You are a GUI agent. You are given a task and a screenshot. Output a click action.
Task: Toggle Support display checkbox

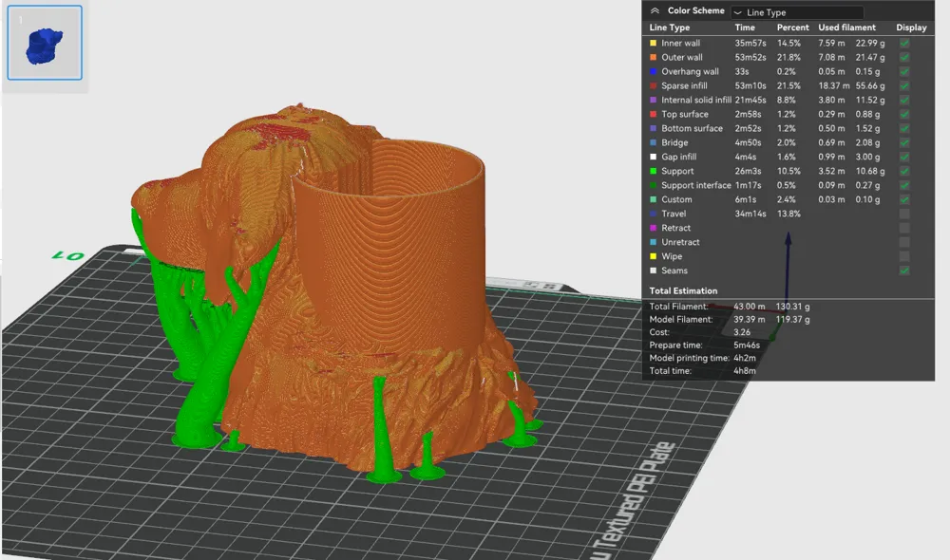click(x=904, y=171)
